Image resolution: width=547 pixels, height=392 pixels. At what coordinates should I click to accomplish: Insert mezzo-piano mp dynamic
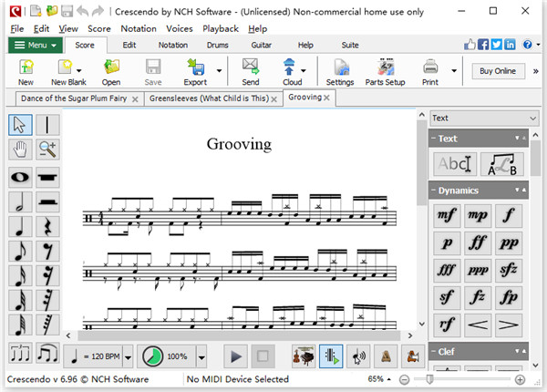pyautogui.click(x=478, y=215)
